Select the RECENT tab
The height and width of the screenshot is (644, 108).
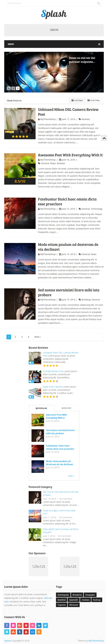(66, 408)
